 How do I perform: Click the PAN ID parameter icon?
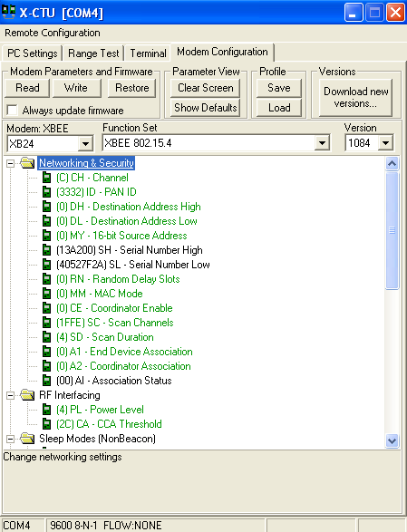pos(46,192)
